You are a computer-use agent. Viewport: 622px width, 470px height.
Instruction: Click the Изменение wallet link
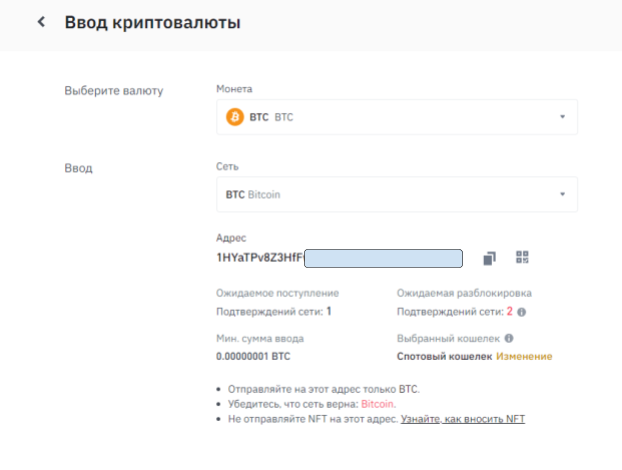(x=524, y=356)
